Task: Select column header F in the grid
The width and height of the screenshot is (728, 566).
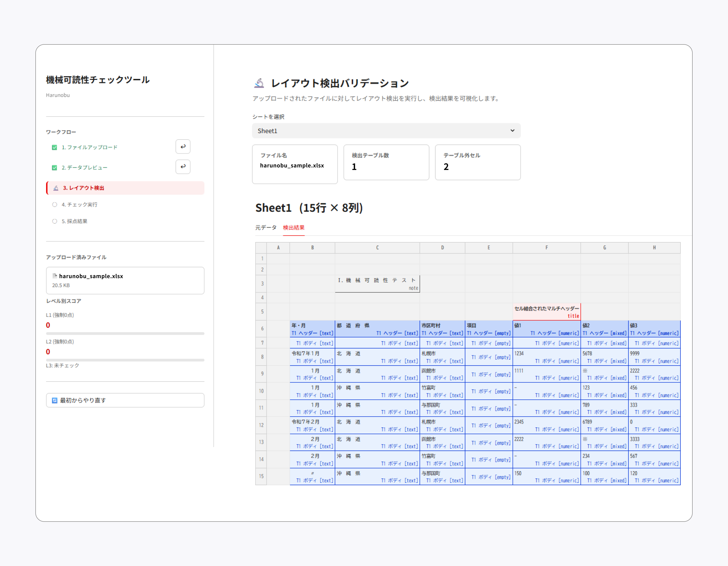Action: click(546, 248)
